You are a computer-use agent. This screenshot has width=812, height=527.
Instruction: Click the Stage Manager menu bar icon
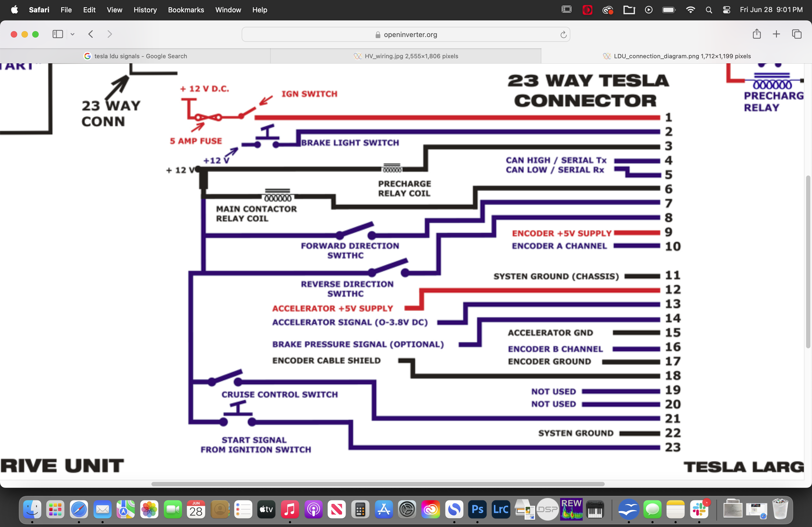click(x=566, y=10)
